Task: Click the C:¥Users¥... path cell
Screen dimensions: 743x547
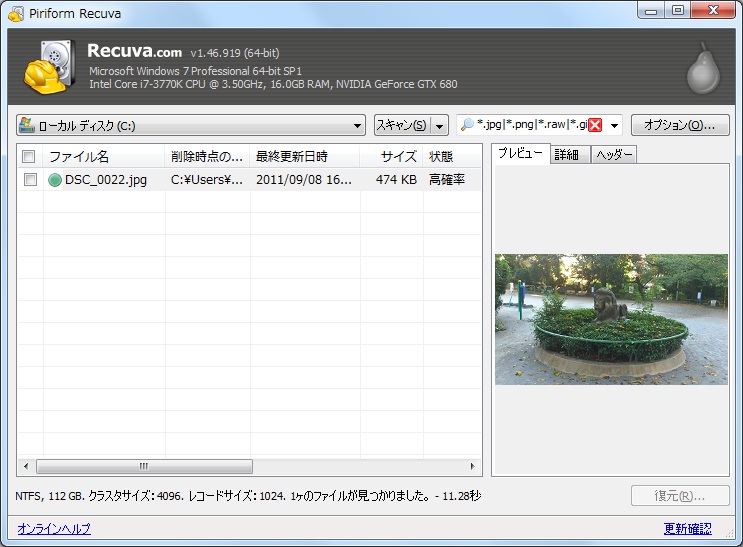Action: [207, 180]
